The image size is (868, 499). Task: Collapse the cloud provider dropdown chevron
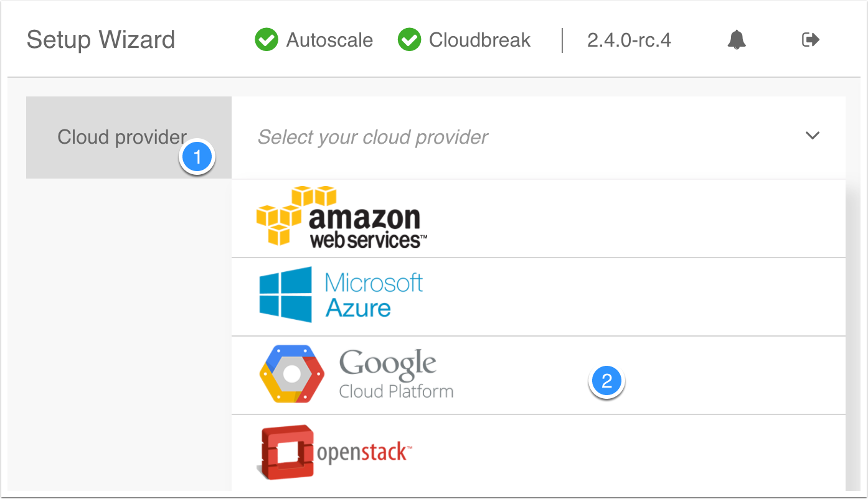[813, 135]
